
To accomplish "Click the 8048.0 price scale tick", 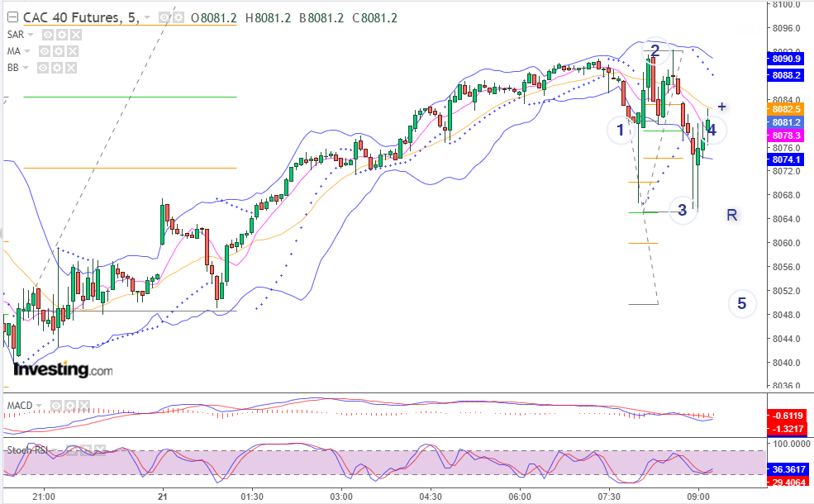I will (x=787, y=315).
